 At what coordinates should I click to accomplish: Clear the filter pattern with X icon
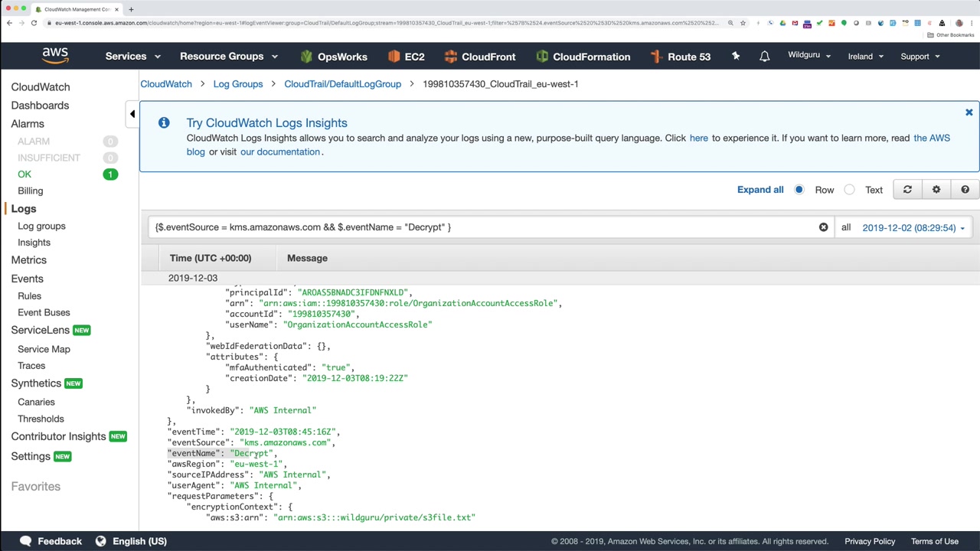(x=824, y=227)
